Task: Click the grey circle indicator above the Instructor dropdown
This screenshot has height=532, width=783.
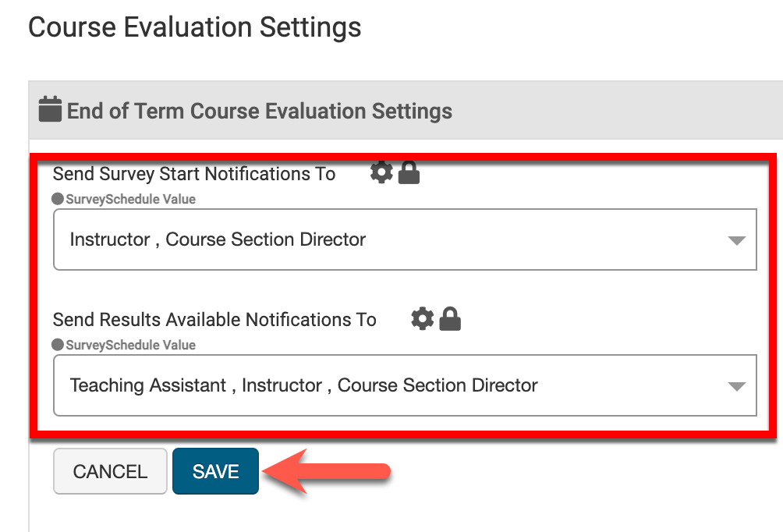Action: 58,199
